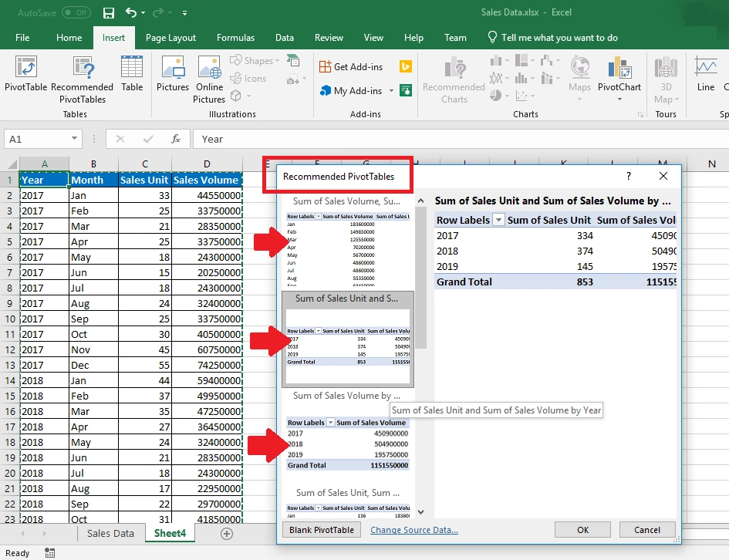This screenshot has height=560, width=729.
Task: Click the Tell me lightbulb icon
Action: click(492, 37)
